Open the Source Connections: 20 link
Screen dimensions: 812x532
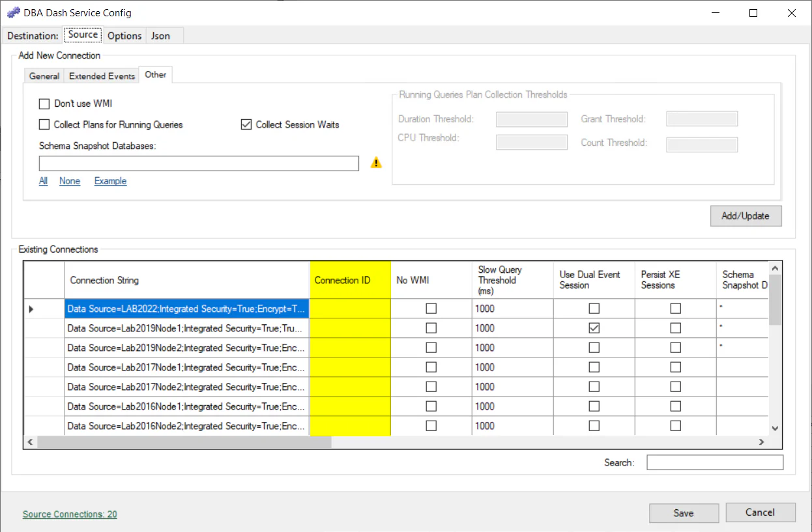point(70,514)
